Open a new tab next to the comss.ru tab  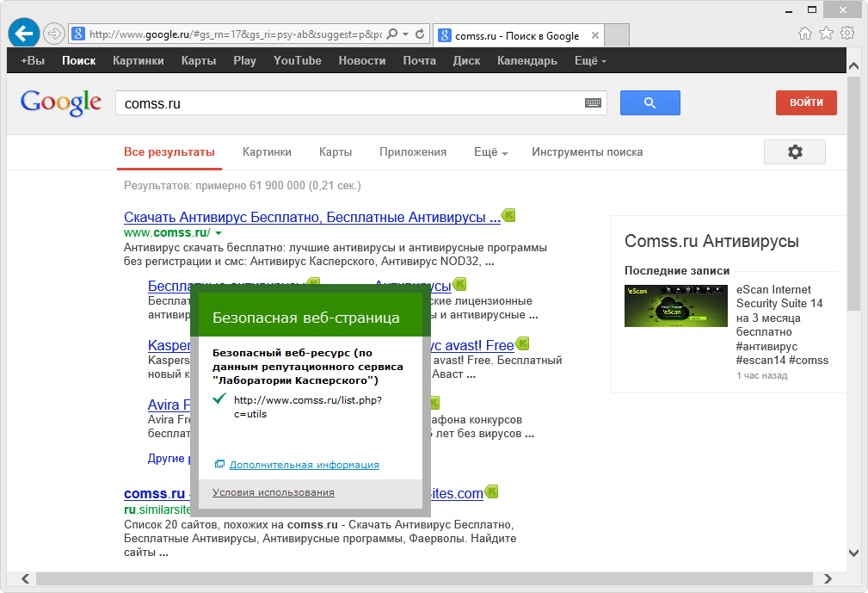click(x=617, y=35)
